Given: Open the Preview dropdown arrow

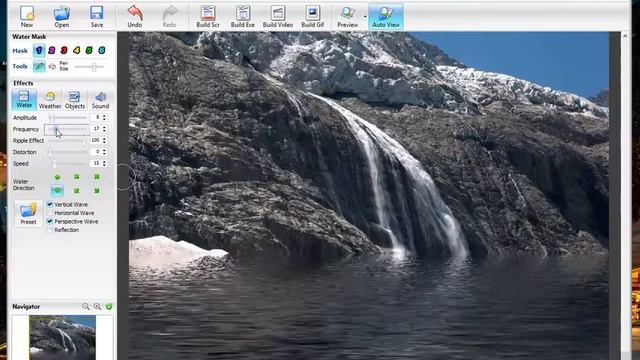Looking at the screenshot, I should tap(364, 17).
